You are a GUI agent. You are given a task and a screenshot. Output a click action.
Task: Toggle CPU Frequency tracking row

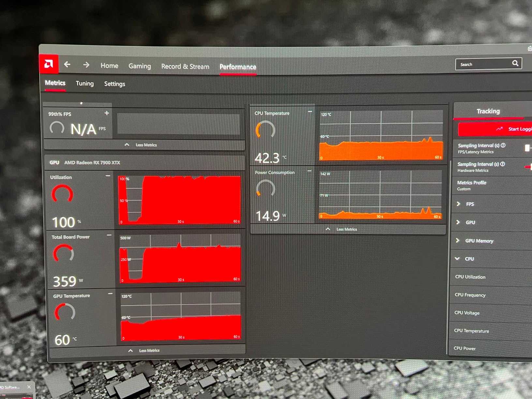coord(490,295)
